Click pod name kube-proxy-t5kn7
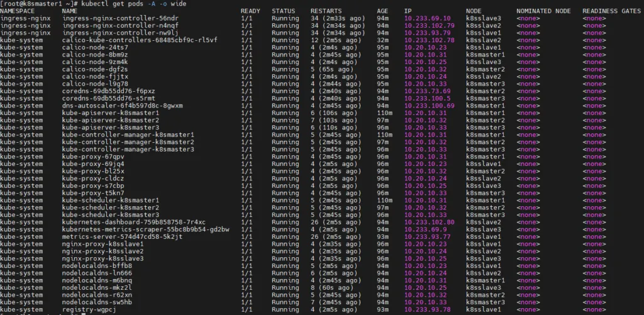This screenshot has height=315, width=644. pos(93,193)
